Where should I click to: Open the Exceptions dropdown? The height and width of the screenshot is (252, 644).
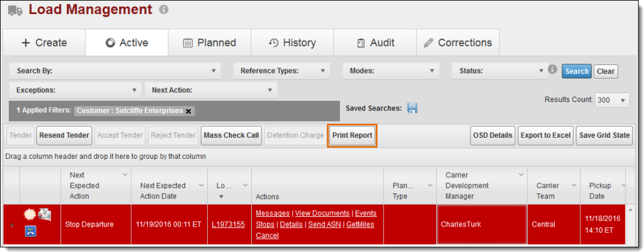pyautogui.click(x=75, y=90)
